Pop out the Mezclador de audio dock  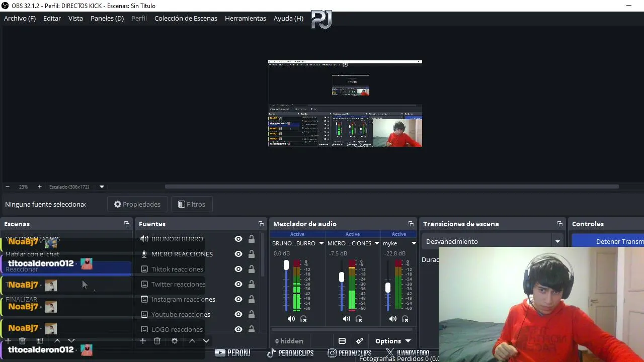(x=411, y=224)
